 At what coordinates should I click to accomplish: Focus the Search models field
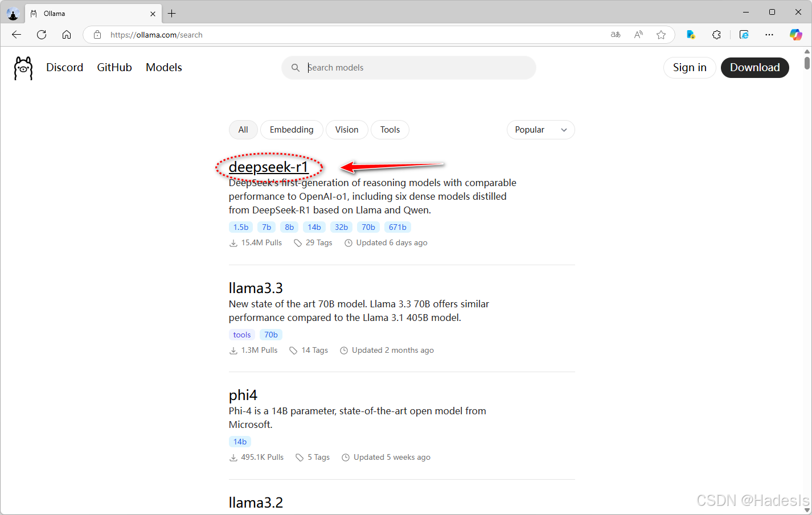[x=409, y=68]
